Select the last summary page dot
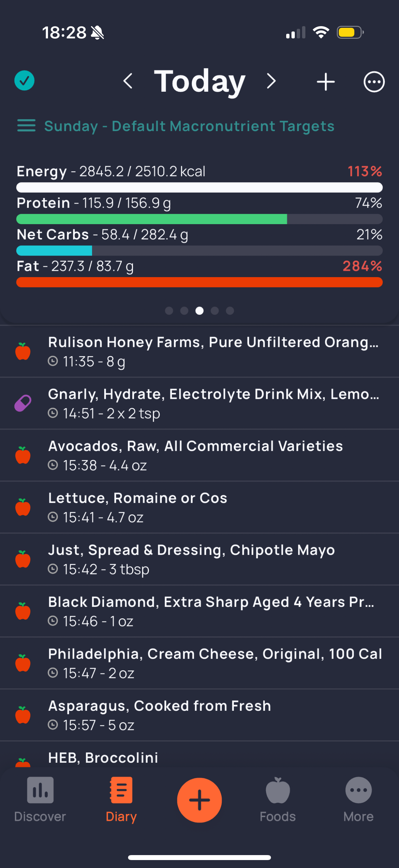This screenshot has height=868, width=399. 230,311
